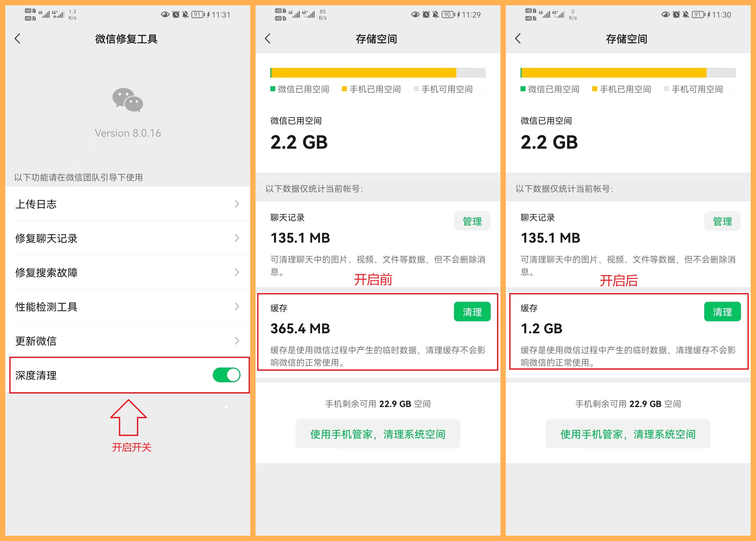This screenshot has height=541, width=756.
Task: Tap yellow 手机已用空间 legend square in 开启后 screen
Action: tap(595, 89)
